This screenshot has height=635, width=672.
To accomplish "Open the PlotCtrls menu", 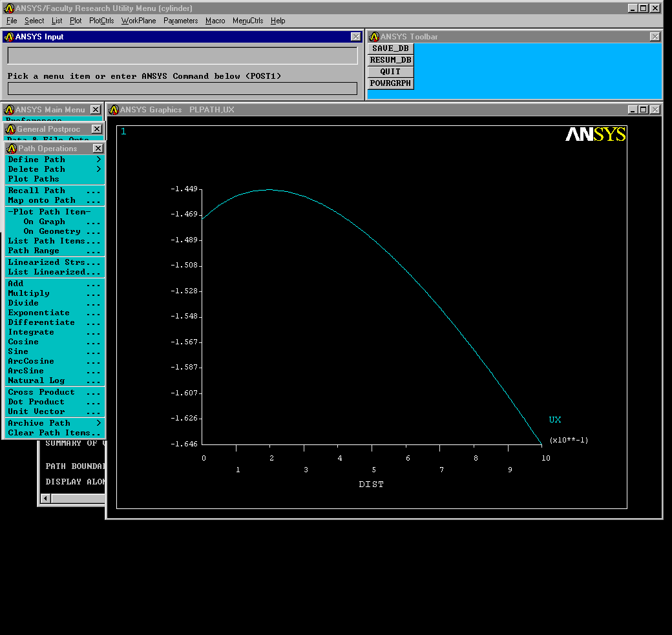I will click(101, 21).
